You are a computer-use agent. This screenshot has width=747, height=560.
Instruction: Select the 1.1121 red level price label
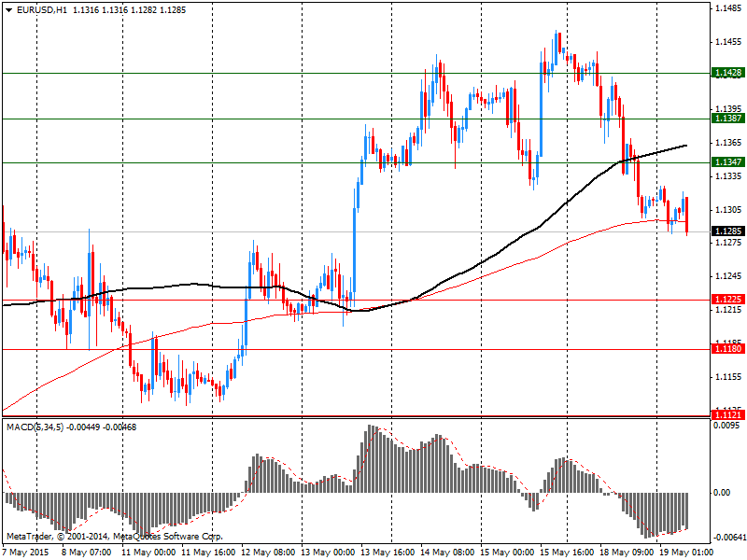pos(728,415)
